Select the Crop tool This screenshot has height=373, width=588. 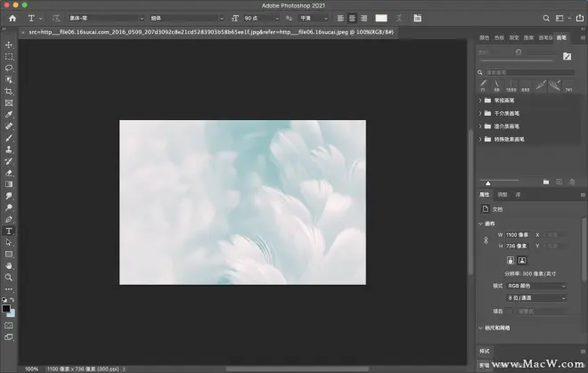click(9, 92)
